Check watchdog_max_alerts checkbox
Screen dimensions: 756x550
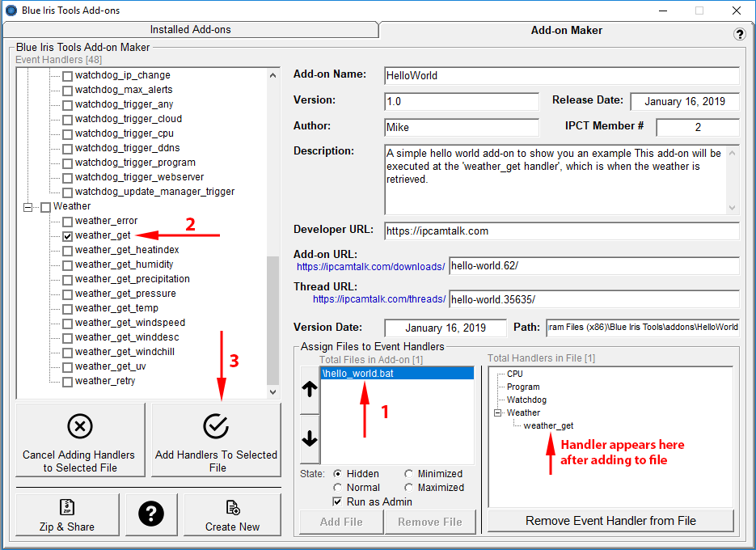click(67, 91)
